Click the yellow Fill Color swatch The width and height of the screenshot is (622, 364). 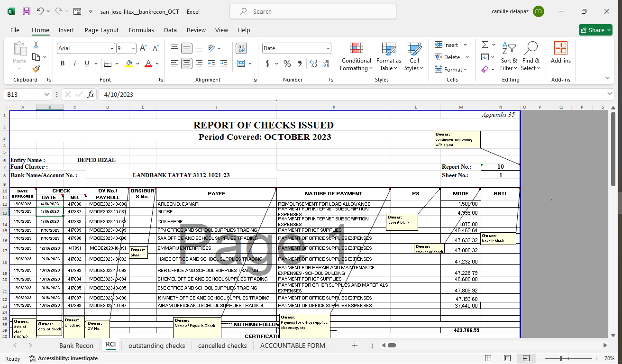(x=129, y=64)
